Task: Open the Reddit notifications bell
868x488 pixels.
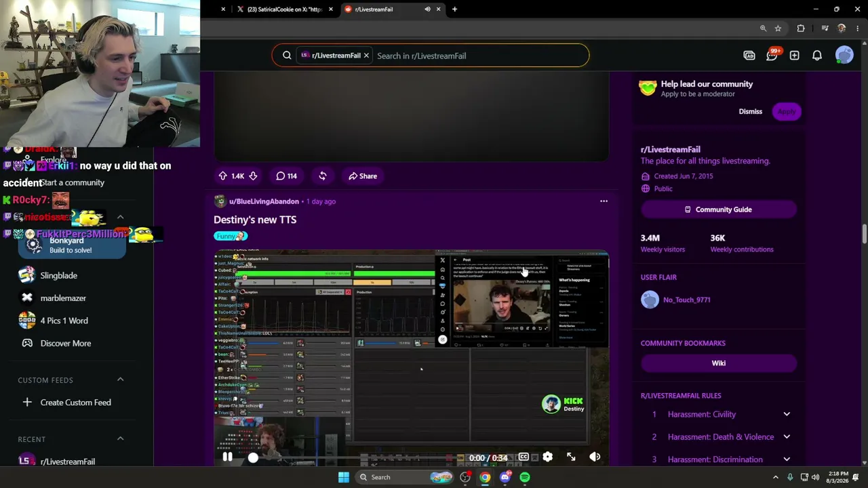Action: (817, 56)
